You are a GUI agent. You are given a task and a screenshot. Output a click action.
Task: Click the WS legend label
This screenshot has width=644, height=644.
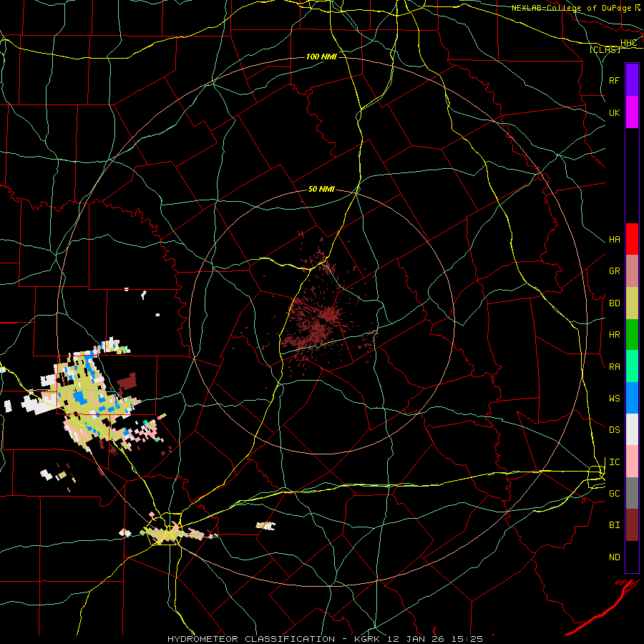point(614,398)
